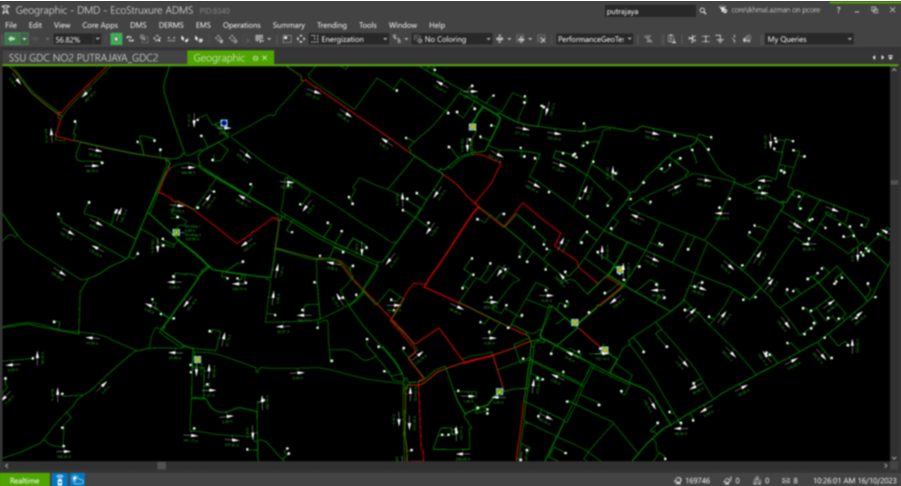Click the switching tool icon after pointer
This screenshot has height=486, width=901.
[x=130, y=39]
